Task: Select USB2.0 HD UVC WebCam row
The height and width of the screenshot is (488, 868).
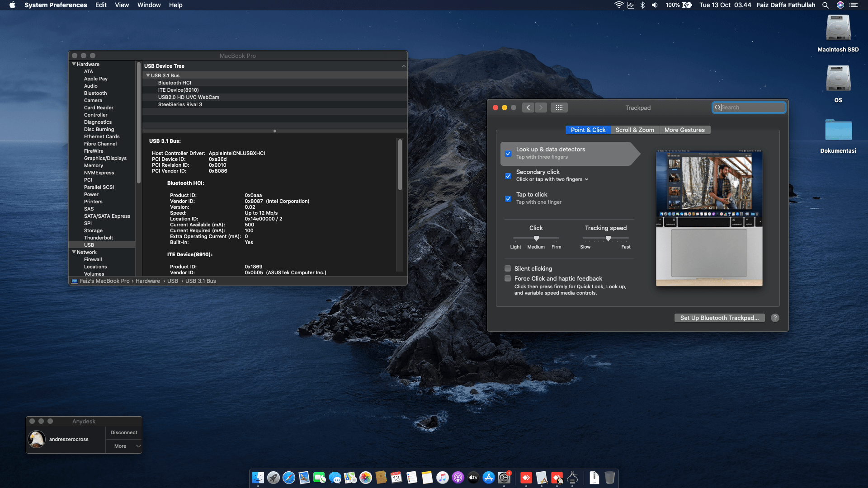Action: pyautogui.click(x=275, y=97)
